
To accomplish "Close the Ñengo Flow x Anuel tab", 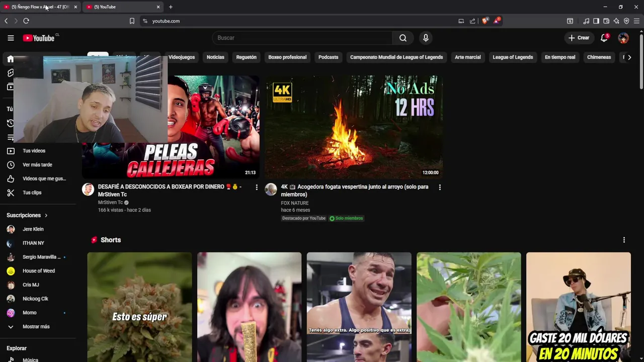I will [75, 7].
